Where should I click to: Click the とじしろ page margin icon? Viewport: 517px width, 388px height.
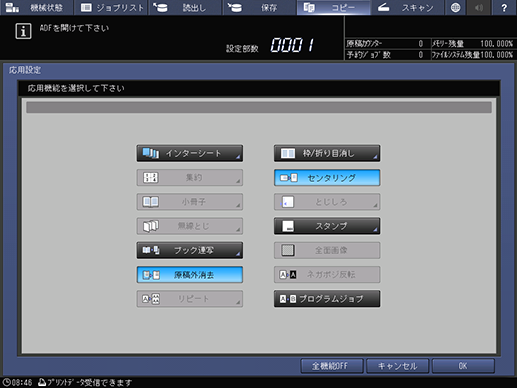pos(287,202)
